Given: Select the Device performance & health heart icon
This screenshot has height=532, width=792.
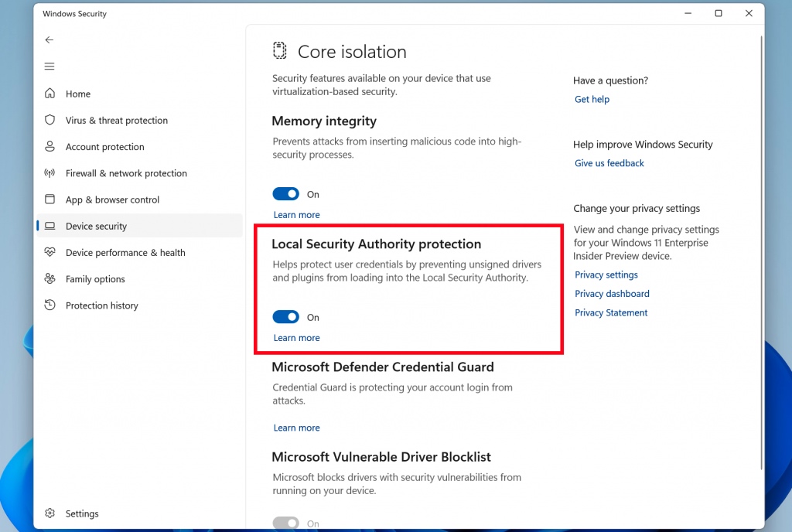Looking at the screenshot, I should [48, 252].
